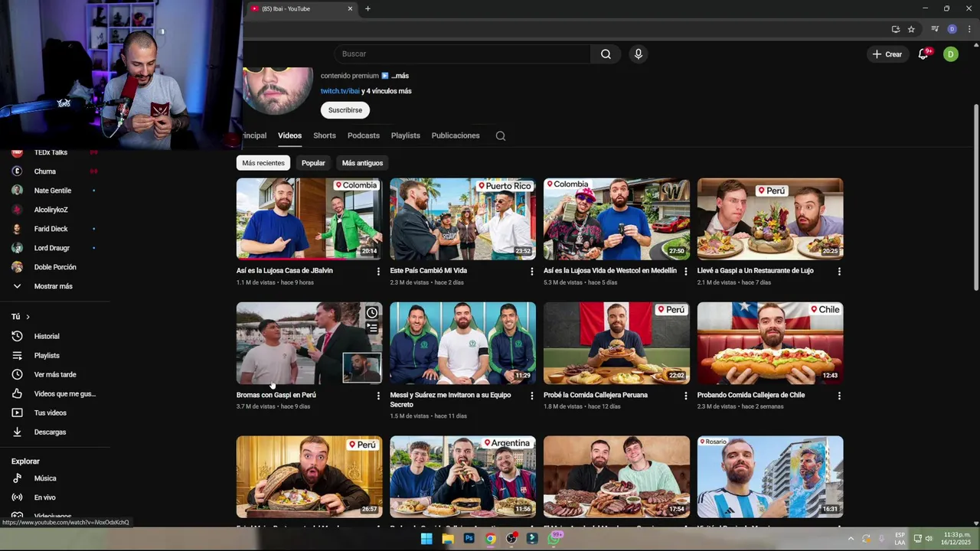Image resolution: width=980 pixels, height=551 pixels.
Task: Click the search magnifier button
Action: (606, 54)
